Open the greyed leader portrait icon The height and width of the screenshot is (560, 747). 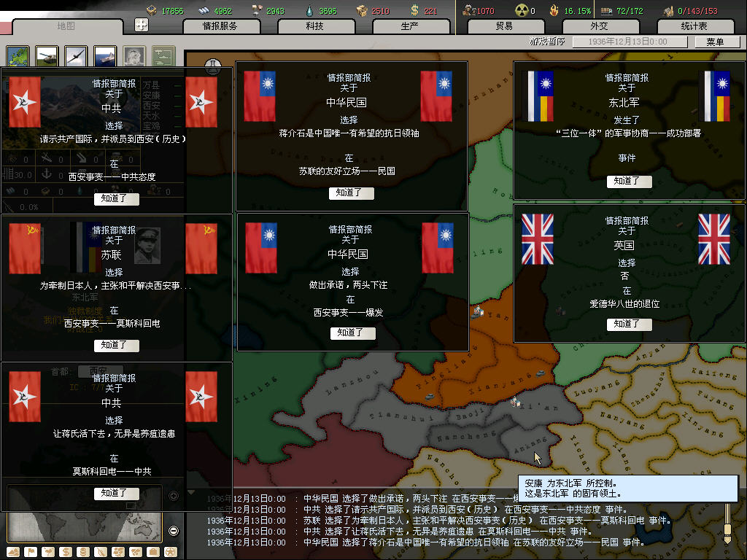point(134,56)
